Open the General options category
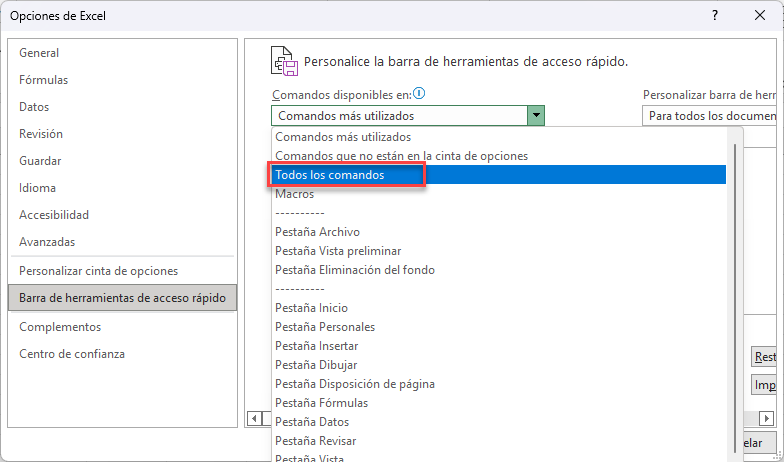The image size is (784, 462). [122, 53]
